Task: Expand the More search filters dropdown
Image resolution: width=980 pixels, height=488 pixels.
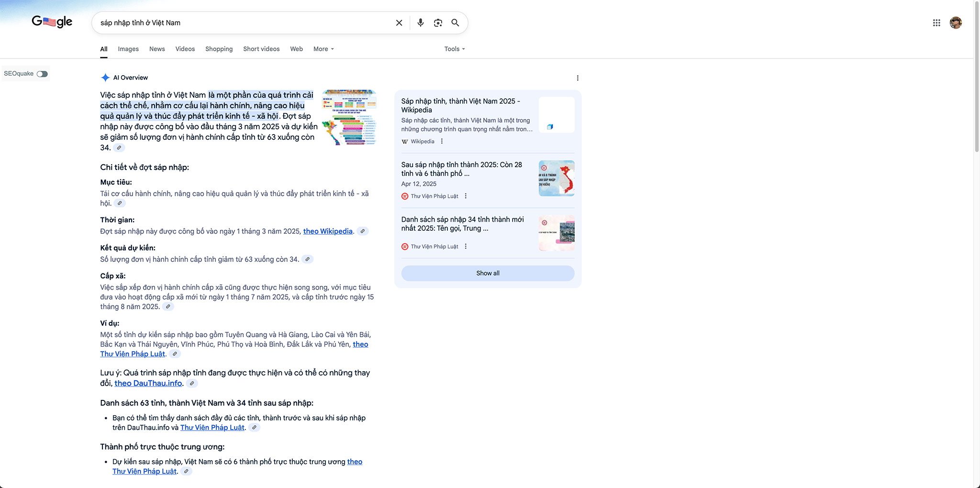Action: pos(323,49)
